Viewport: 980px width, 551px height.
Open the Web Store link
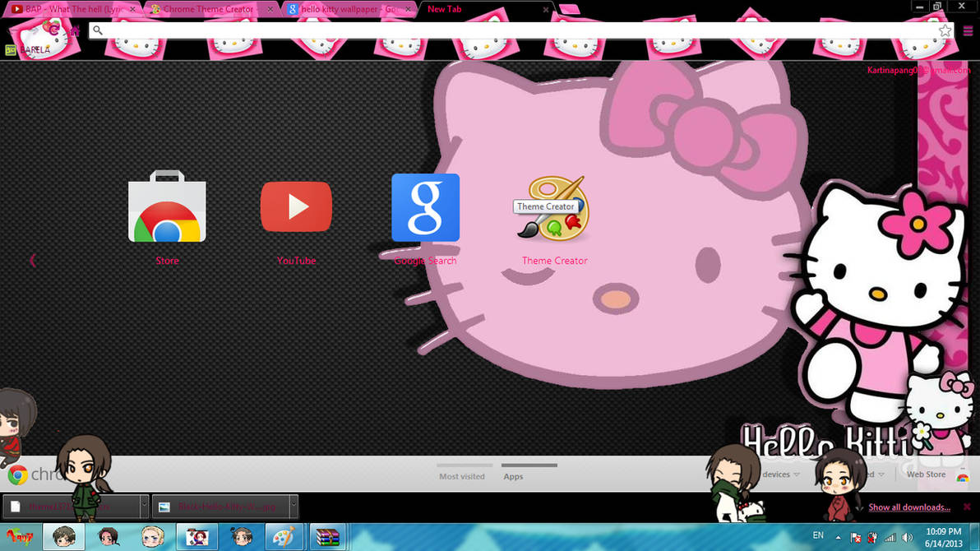(926, 475)
